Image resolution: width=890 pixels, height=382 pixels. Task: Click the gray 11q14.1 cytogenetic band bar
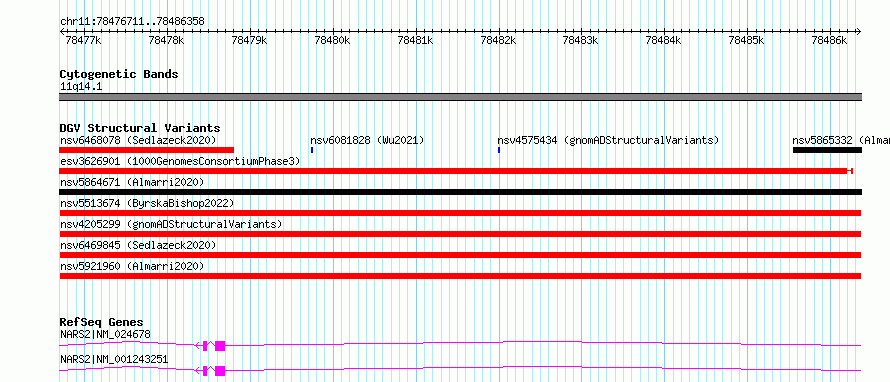point(461,97)
